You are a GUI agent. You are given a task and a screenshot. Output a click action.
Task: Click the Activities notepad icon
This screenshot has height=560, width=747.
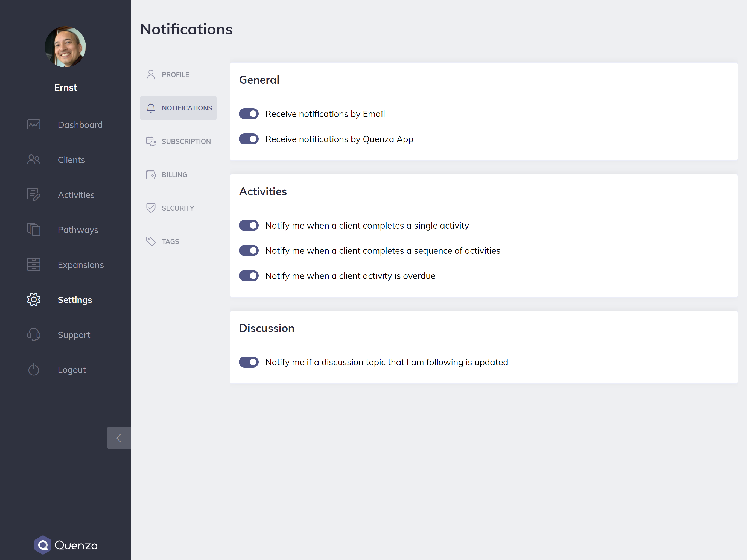click(x=33, y=194)
